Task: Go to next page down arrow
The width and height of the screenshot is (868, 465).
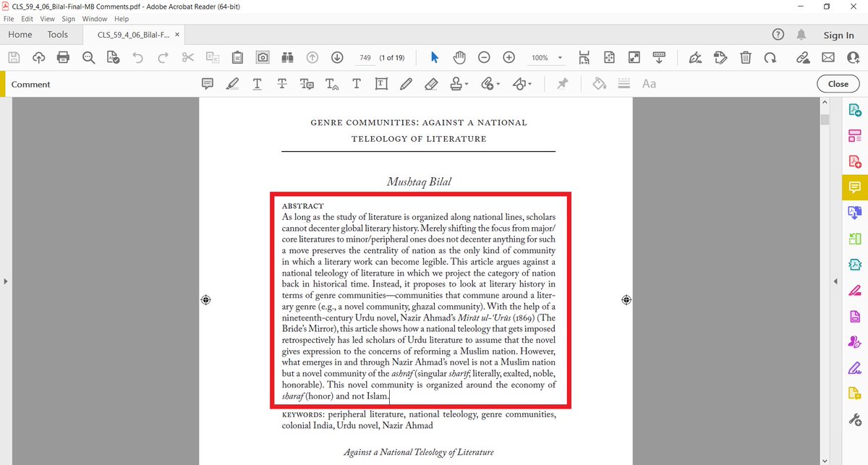Action: [x=337, y=58]
